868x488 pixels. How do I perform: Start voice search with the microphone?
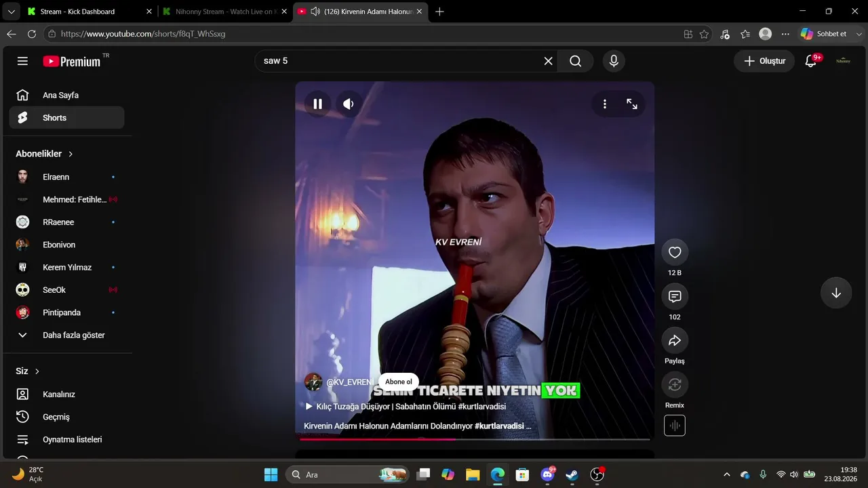614,61
